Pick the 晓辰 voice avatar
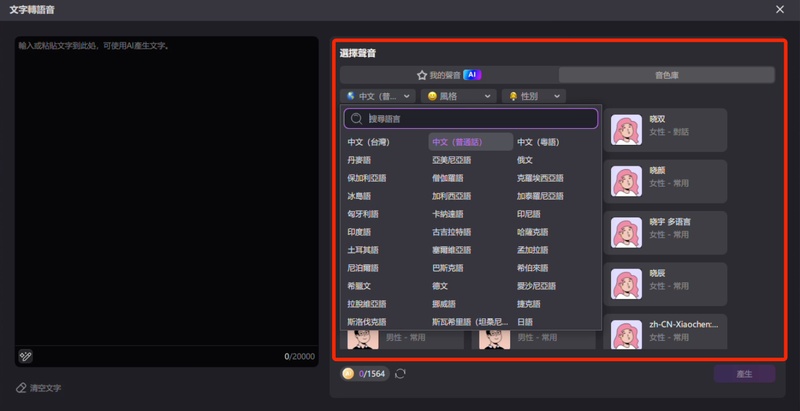The height and width of the screenshot is (411, 800). pos(627,282)
